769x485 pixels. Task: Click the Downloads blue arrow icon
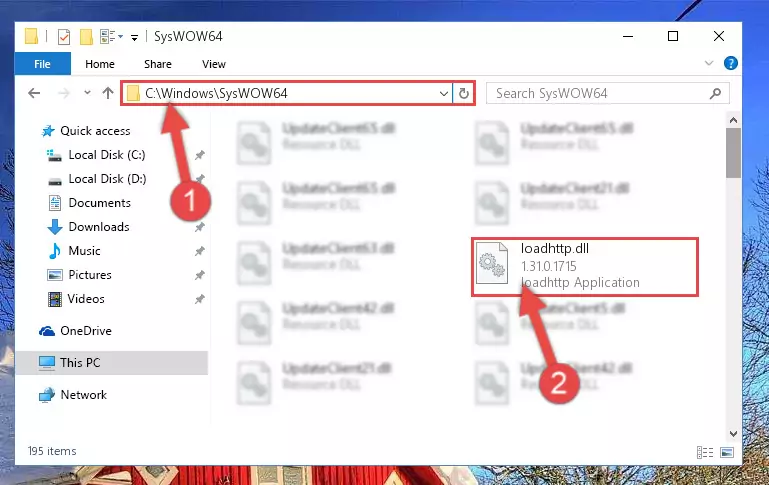[x=54, y=227]
